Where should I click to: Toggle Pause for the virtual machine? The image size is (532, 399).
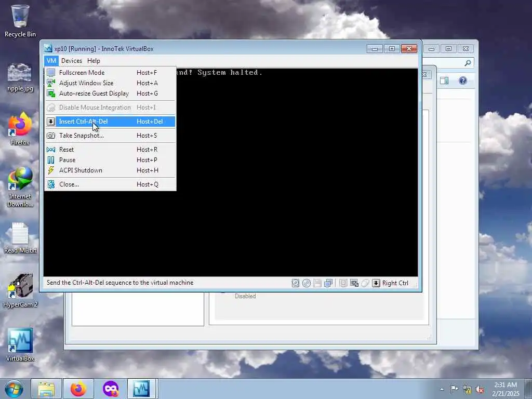pyautogui.click(x=110, y=160)
